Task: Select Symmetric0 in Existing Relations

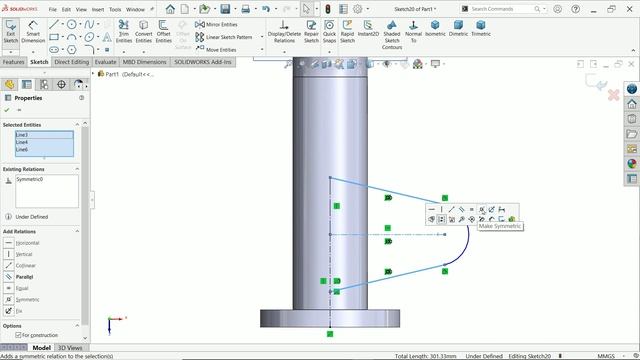Action: click(x=29, y=179)
